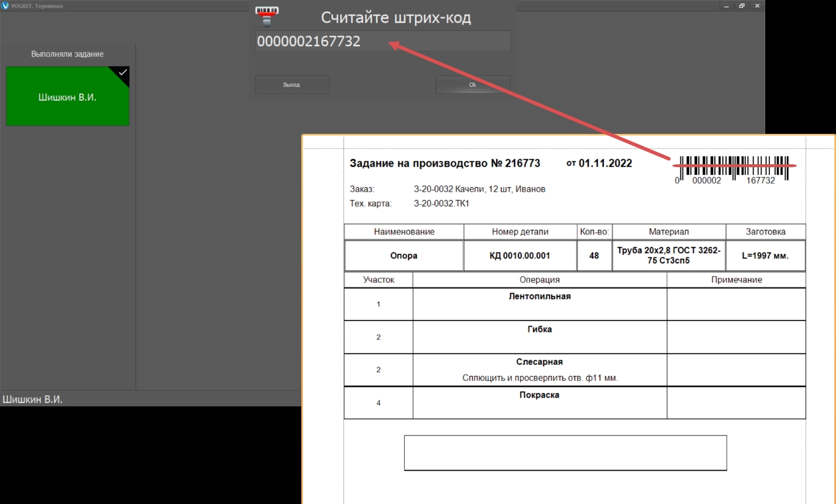Click the Выход button
Viewport: 836px width, 504px height.
[x=292, y=85]
